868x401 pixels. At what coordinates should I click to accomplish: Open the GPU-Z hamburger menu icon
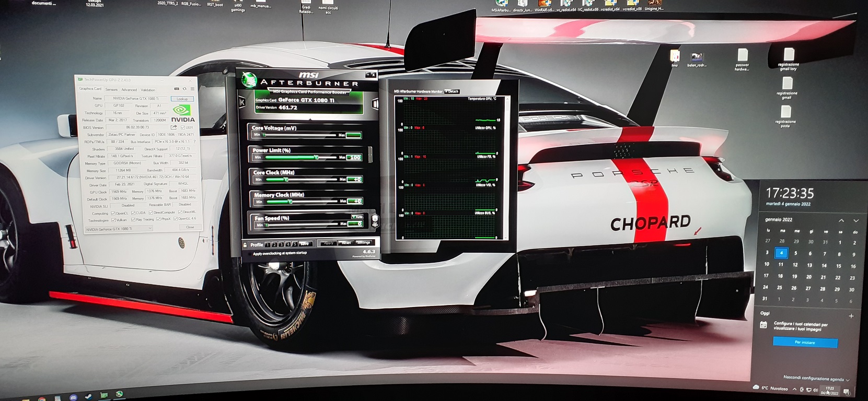pos(192,89)
